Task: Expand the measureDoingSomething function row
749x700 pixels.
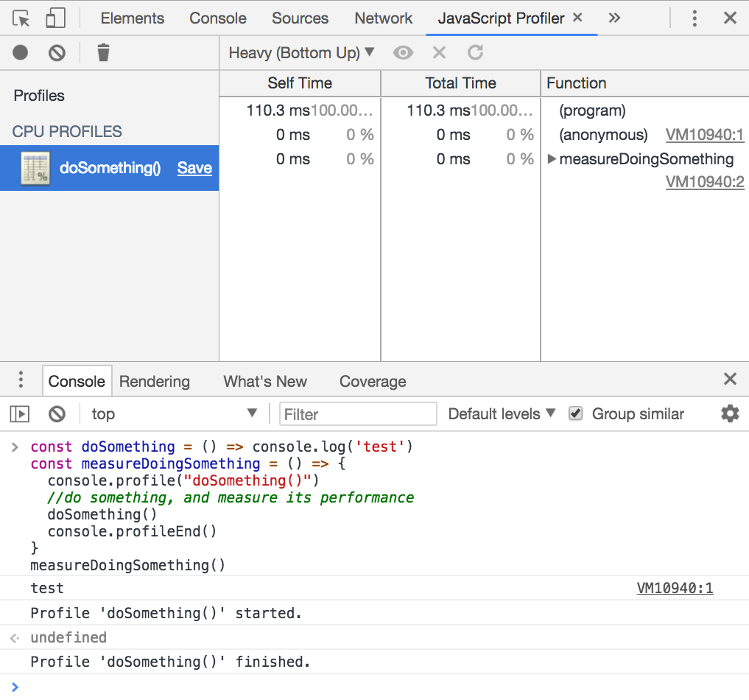Action: click(552, 159)
